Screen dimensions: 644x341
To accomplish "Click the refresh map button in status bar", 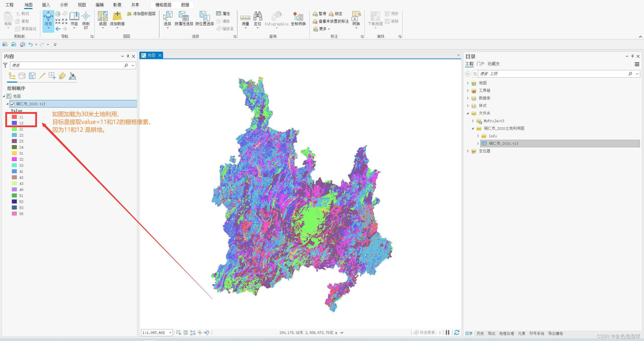I will (x=457, y=332).
